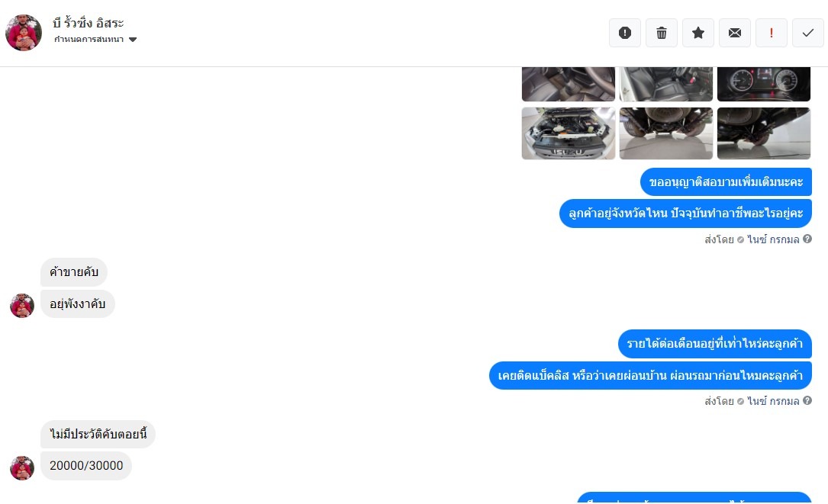Click the name บี ริ้วซิ่ง อิสระ
Viewport: 828px width, 504px height.
pos(89,23)
